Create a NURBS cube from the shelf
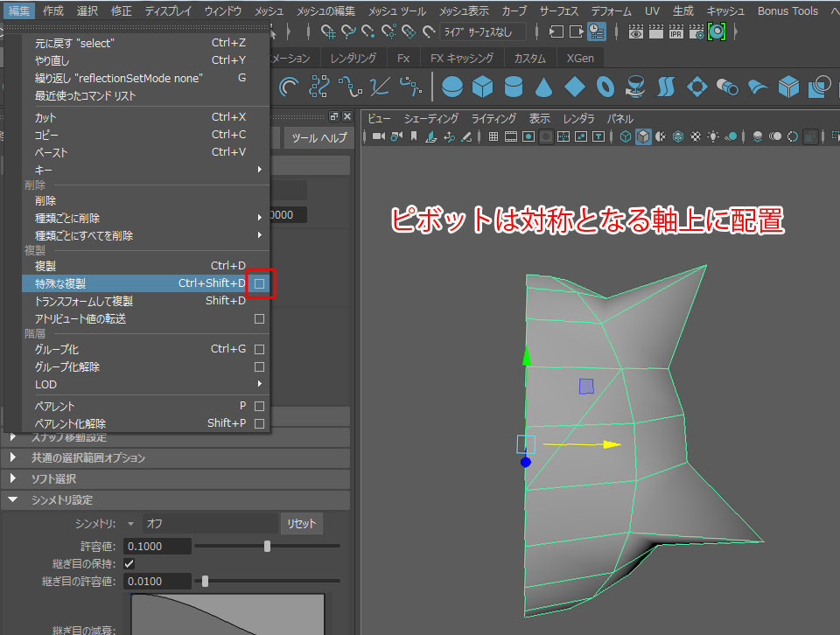Viewport: 840px width, 635px height. [x=483, y=87]
